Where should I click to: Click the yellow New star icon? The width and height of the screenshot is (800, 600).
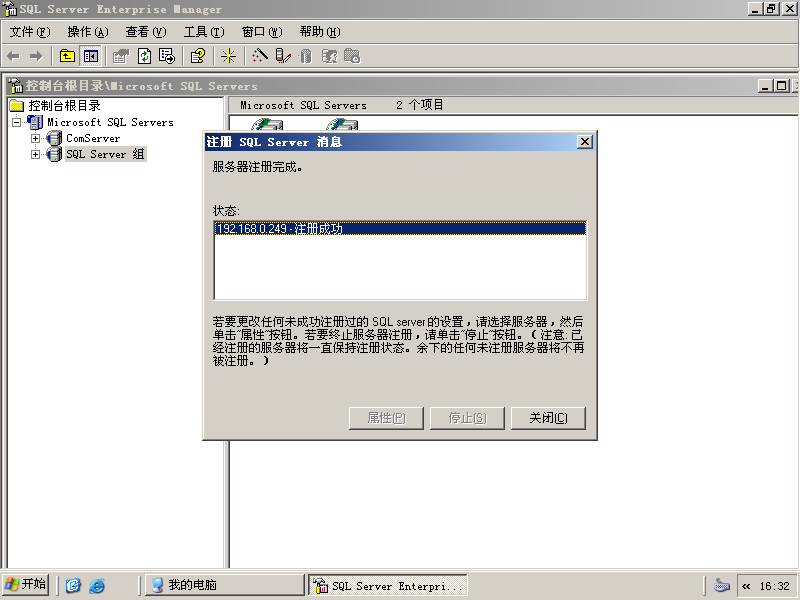tap(228, 56)
